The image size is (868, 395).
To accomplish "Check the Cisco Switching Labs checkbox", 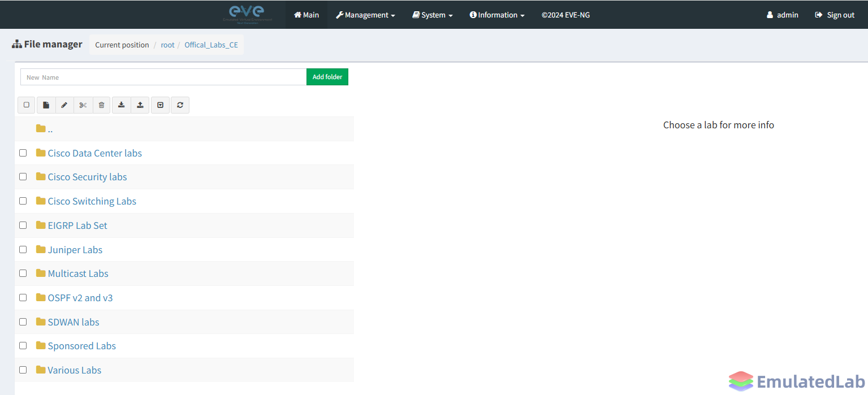I will pos(23,201).
